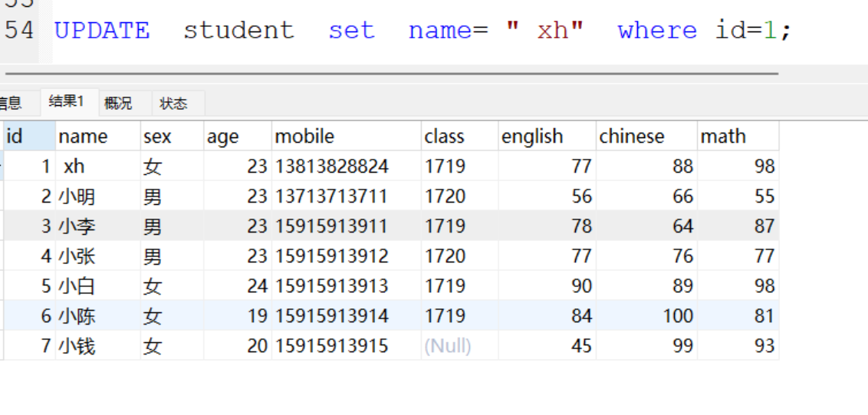868x415 pixels.
Task: Click the math score 55 cell
Action: click(x=738, y=196)
